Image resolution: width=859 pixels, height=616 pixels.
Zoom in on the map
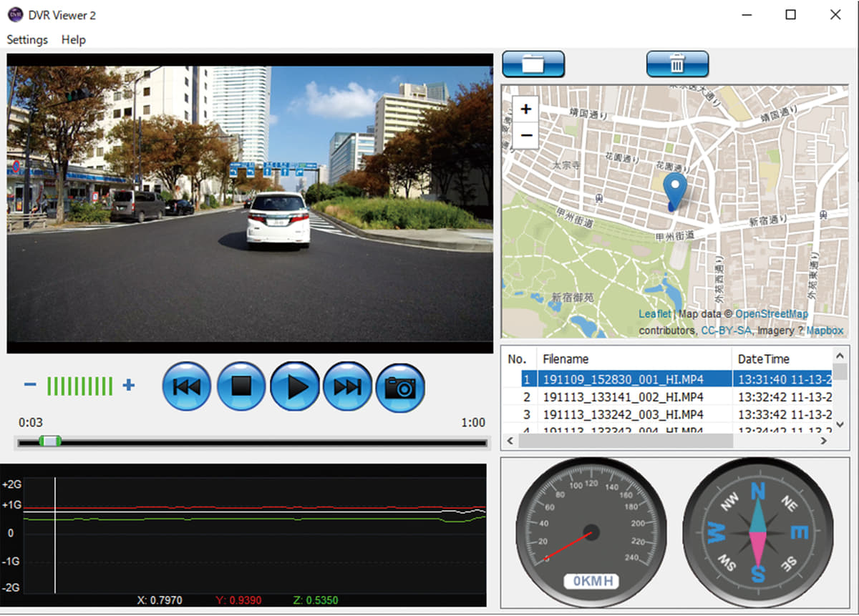click(526, 109)
